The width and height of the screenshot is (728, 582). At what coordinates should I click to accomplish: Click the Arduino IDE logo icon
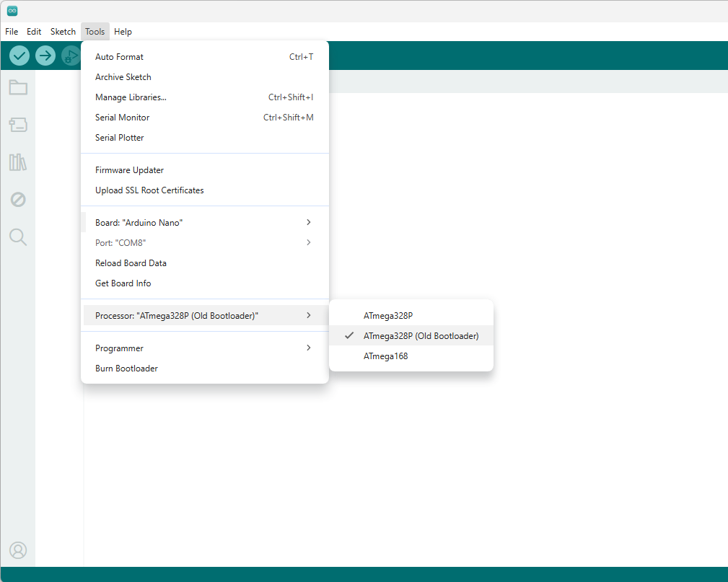[12, 11]
